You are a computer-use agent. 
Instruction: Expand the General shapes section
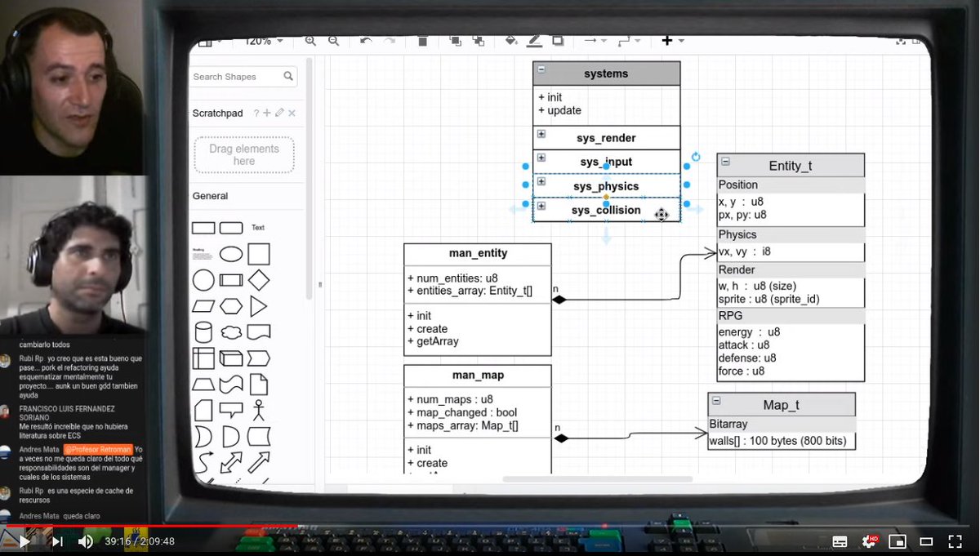pyautogui.click(x=210, y=196)
